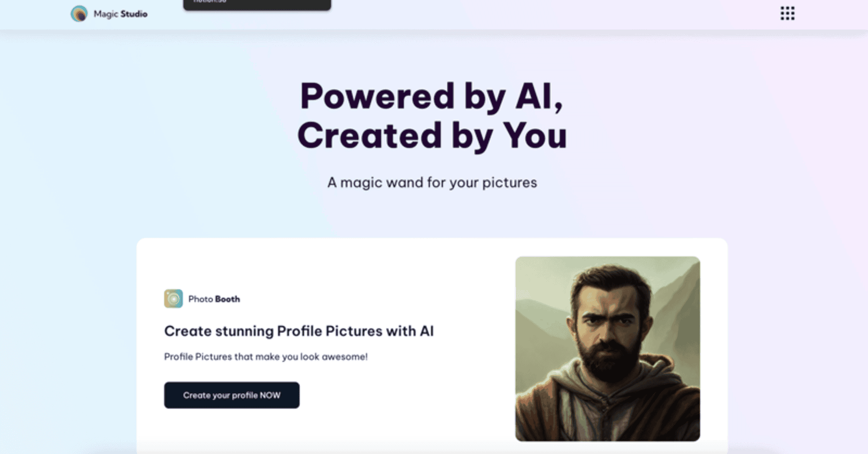This screenshot has width=868, height=454.
Task: Click the 'Powered by AI,' headline line
Action: (432, 96)
